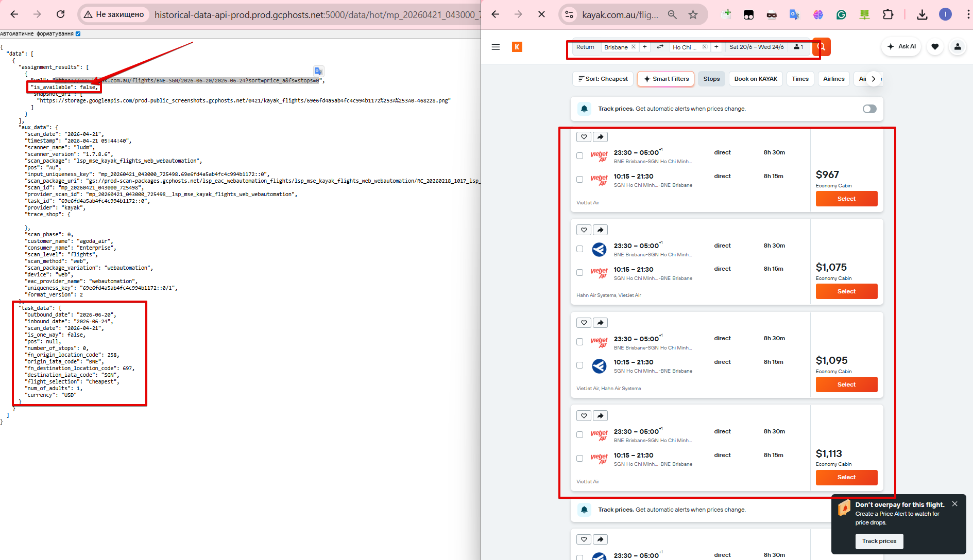Click Track prices in the popup
The height and width of the screenshot is (560, 973).
(879, 541)
